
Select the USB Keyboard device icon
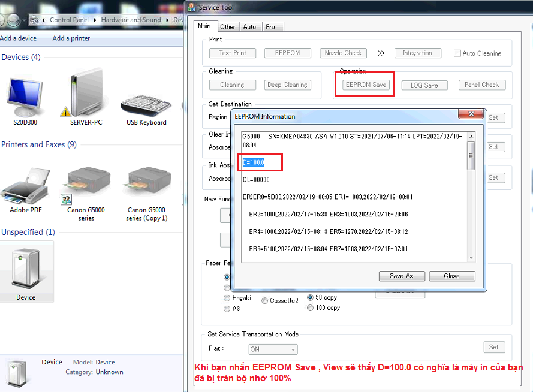point(146,104)
